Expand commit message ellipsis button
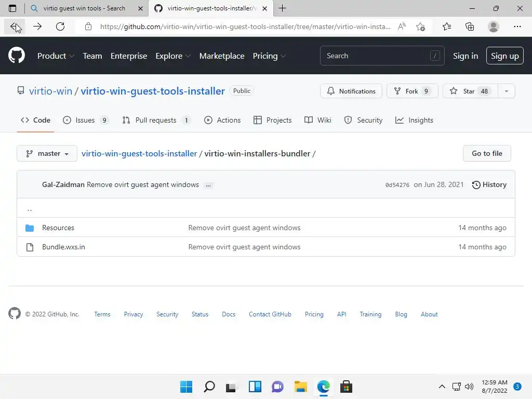 coord(208,185)
